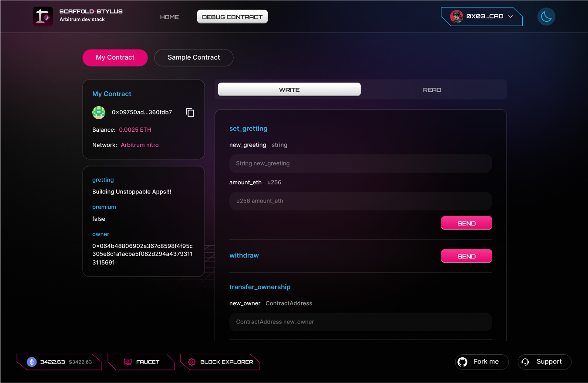Viewport: 588px width, 383px height.
Task: Focus the new_greeting string input field
Action: click(360, 163)
